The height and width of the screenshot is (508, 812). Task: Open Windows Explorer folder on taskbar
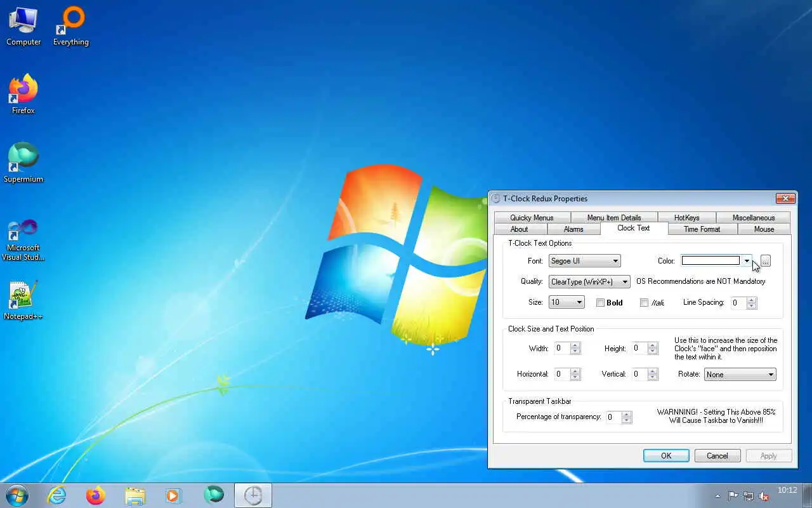coord(135,495)
